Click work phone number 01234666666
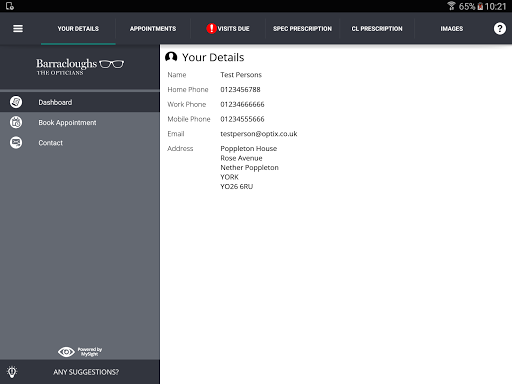This screenshot has height=384, width=512. click(242, 104)
